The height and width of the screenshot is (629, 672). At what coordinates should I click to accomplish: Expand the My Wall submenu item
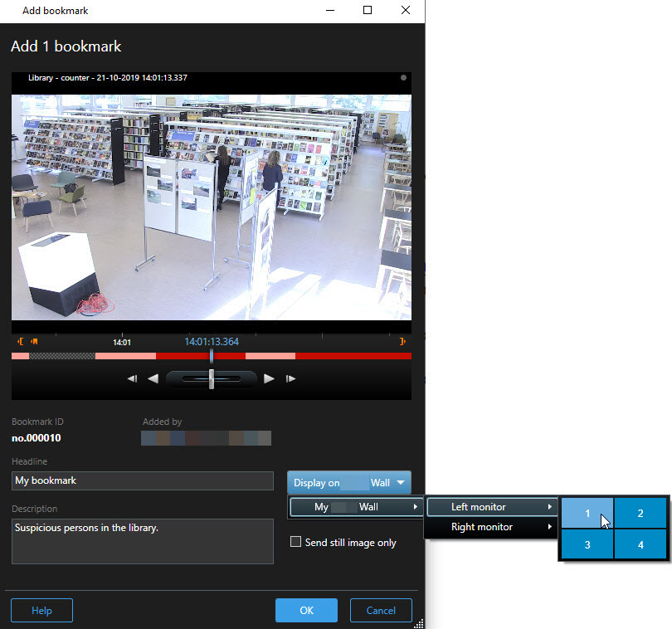pyautogui.click(x=355, y=507)
